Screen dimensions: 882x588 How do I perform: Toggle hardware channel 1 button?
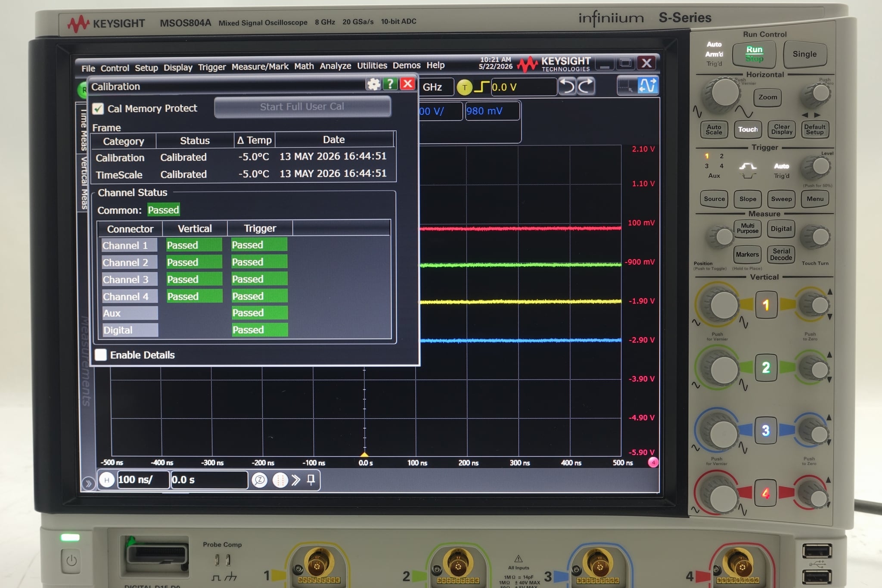click(766, 305)
